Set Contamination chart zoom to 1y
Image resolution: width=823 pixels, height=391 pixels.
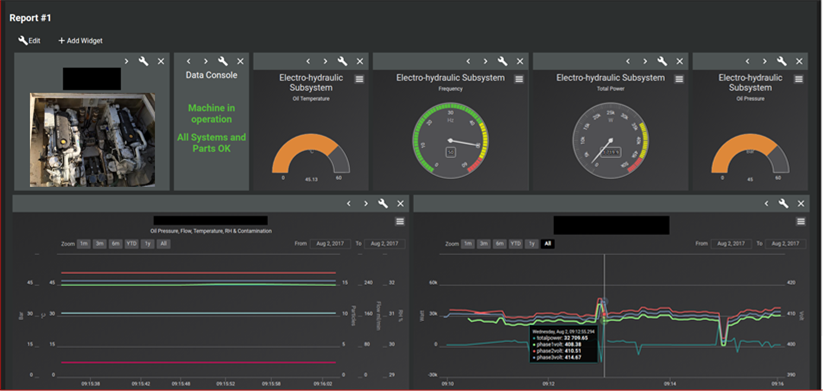(147, 244)
